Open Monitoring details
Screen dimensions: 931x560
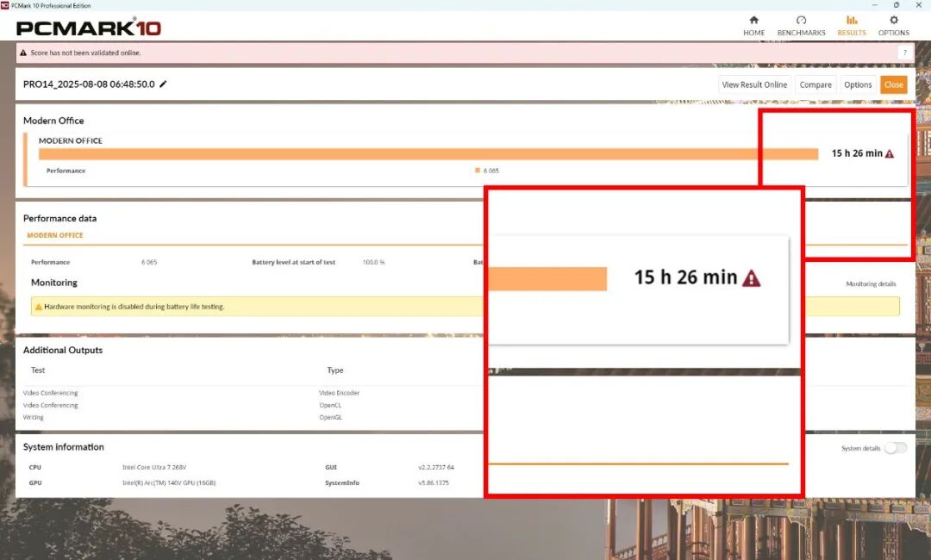(x=871, y=283)
